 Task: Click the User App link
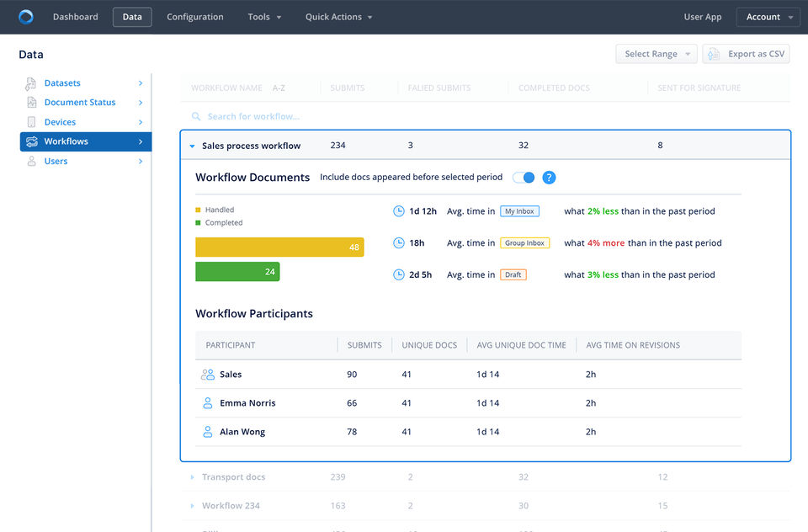click(702, 17)
